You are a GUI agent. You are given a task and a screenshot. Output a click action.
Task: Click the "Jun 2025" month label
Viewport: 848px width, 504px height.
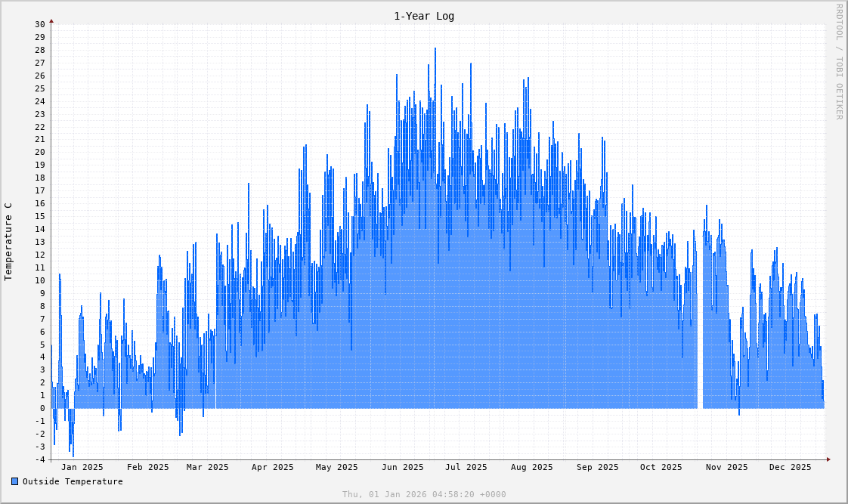(402, 467)
